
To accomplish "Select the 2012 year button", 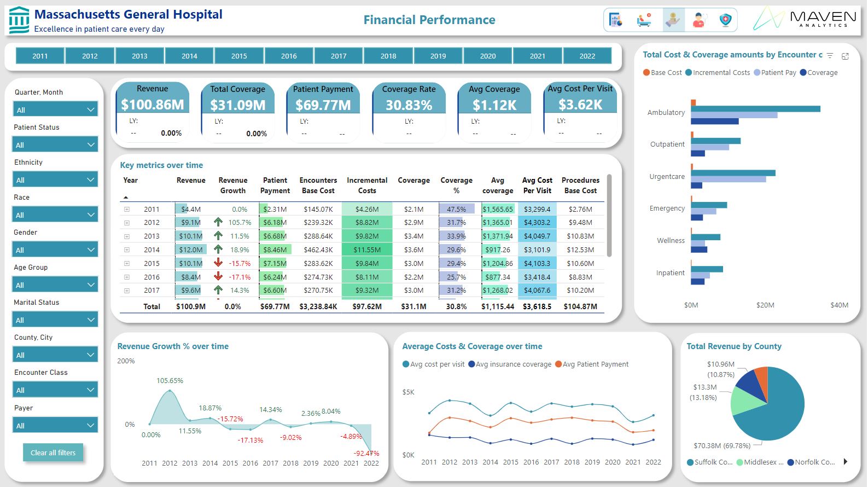I will click(x=90, y=56).
